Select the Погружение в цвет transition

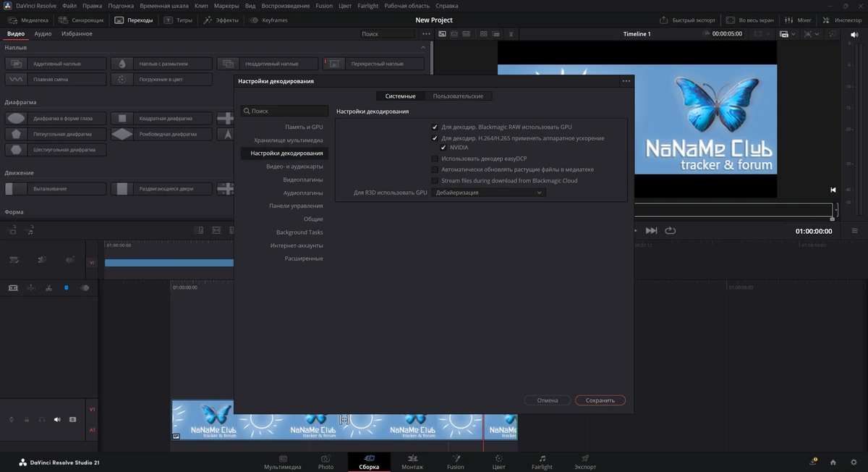pyautogui.click(x=161, y=79)
